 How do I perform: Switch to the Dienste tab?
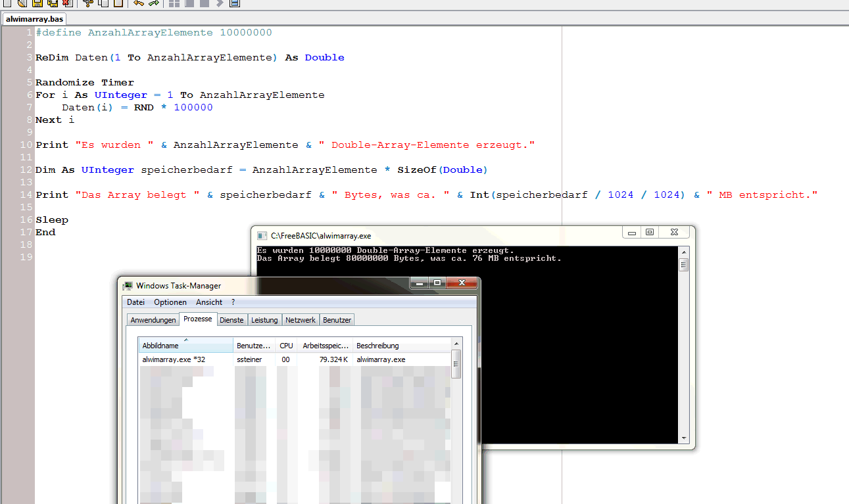231,320
